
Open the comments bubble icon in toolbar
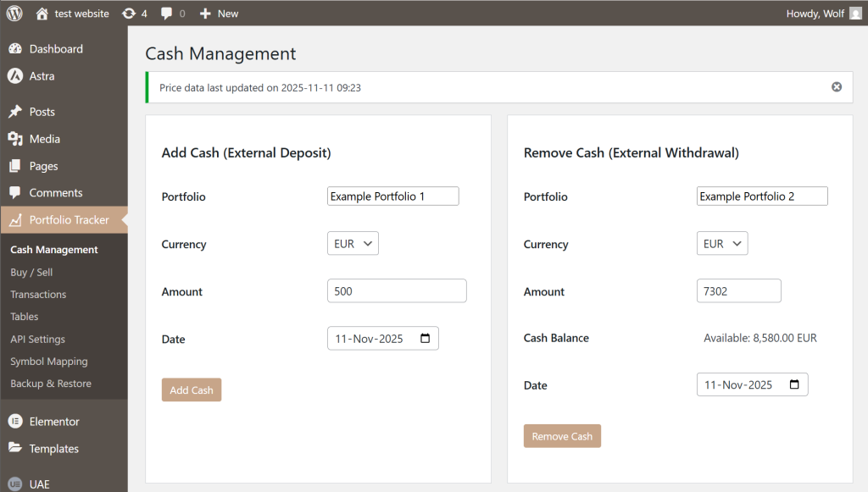(167, 14)
